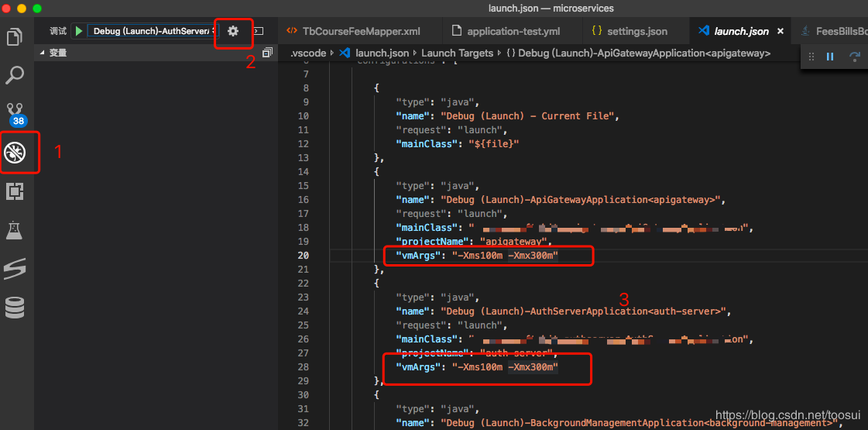Image resolution: width=868 pixels, height=430 pixels.
Task: Click name "Debug (Launch)-AuthServerApplication<auth-server>" on line 24
Action: point(583,311)
